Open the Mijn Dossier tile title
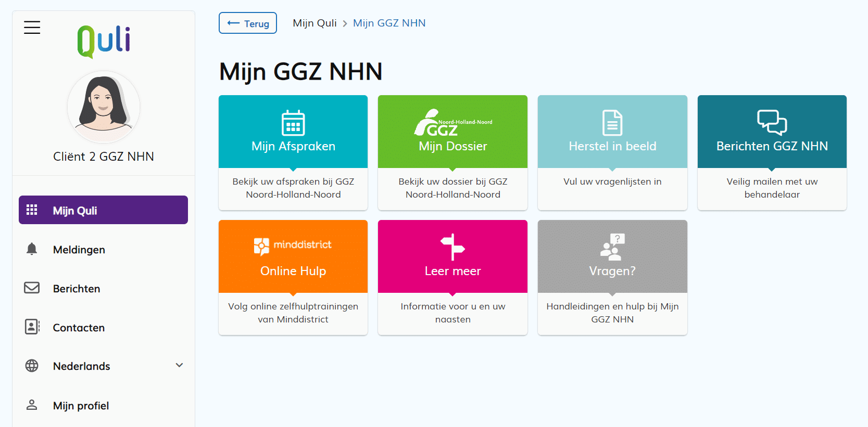 [453, 146]
